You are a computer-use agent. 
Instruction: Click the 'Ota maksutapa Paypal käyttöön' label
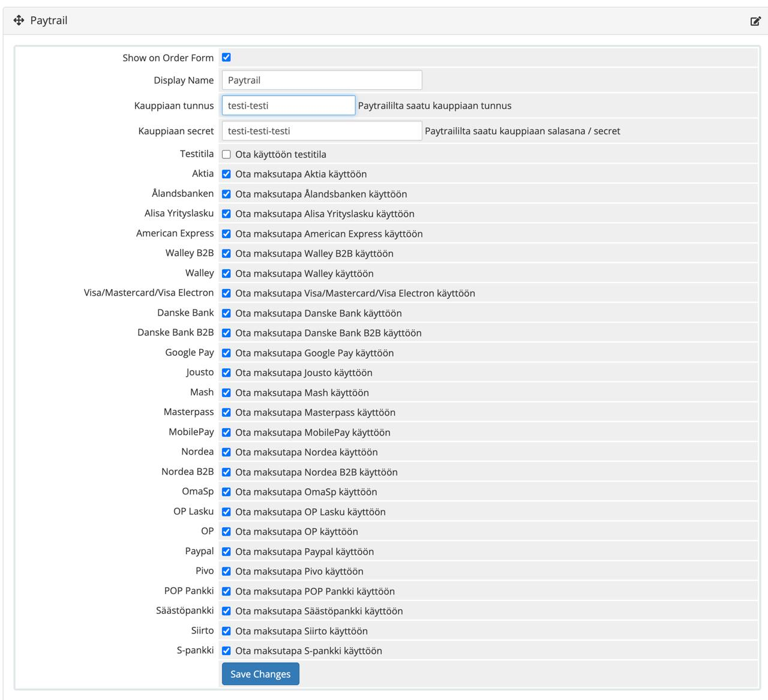point(304,551)
